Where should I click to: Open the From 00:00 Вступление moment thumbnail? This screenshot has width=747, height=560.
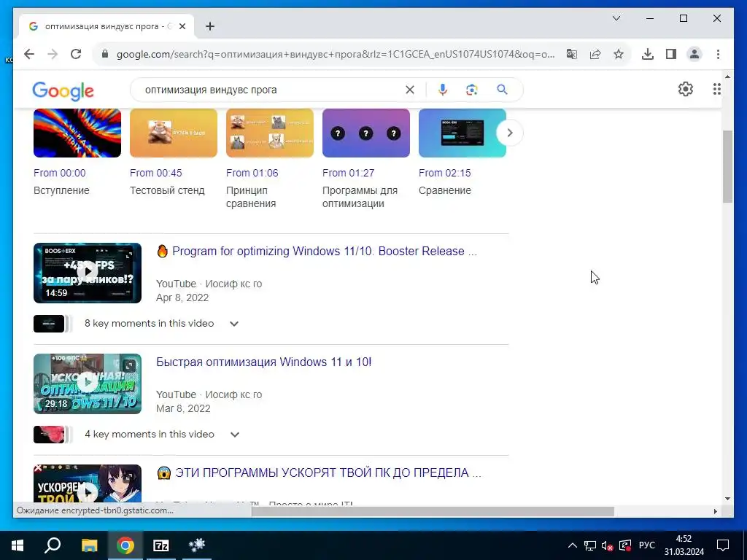click(77, 133)
